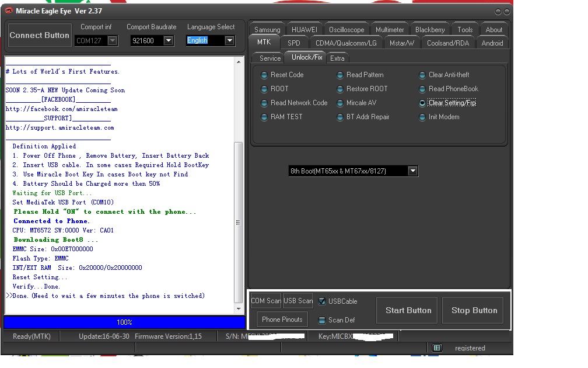
Task: Select Read PhoneBook option
Action: pyautogui.click(x=449, y=89)
